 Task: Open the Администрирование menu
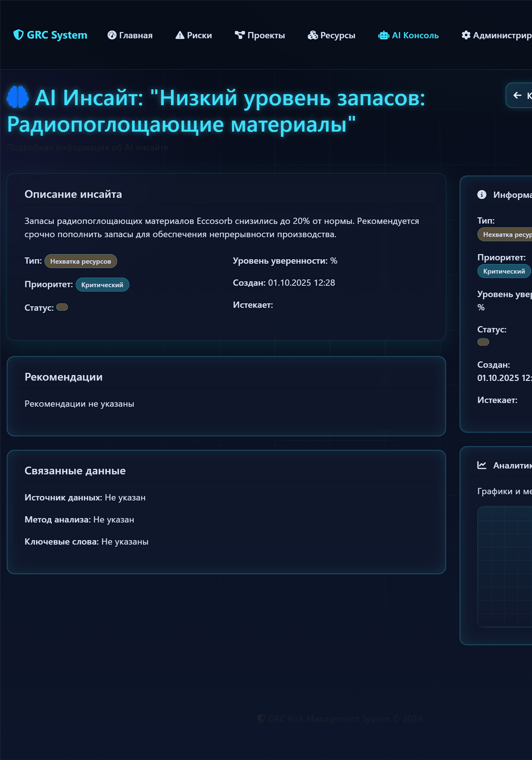[497, 35]
